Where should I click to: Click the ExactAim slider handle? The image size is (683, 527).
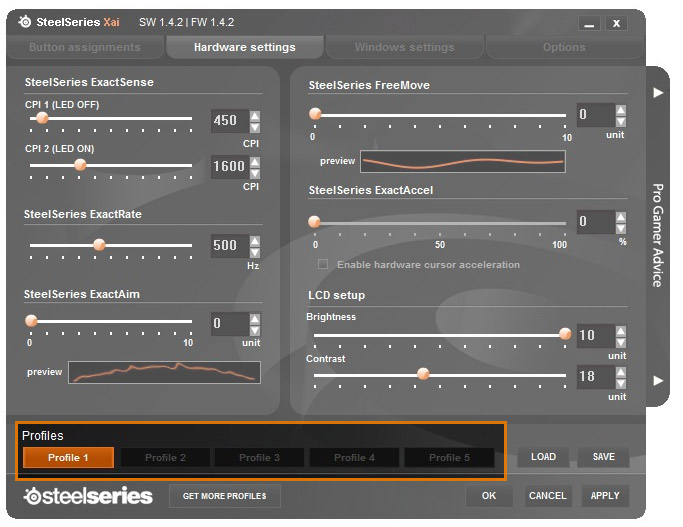click(31, 321)
